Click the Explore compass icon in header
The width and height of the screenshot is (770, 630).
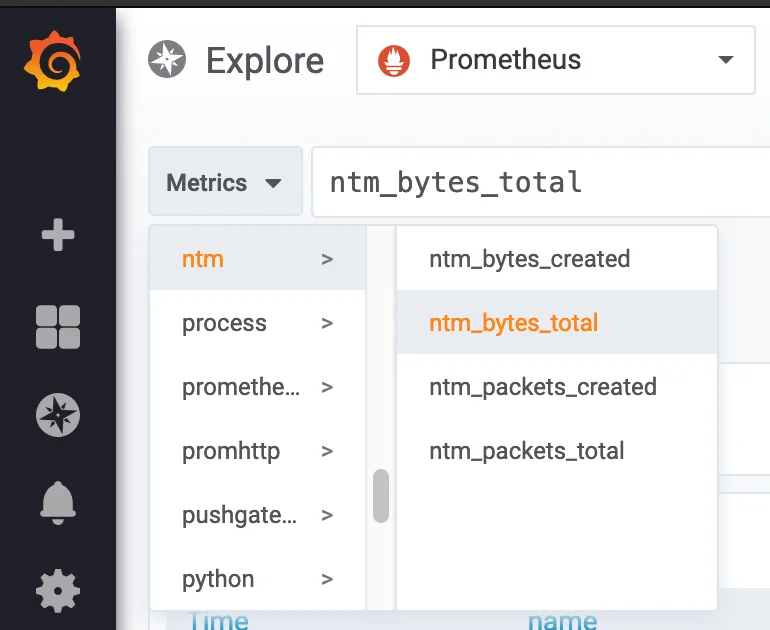click(168, 60)
